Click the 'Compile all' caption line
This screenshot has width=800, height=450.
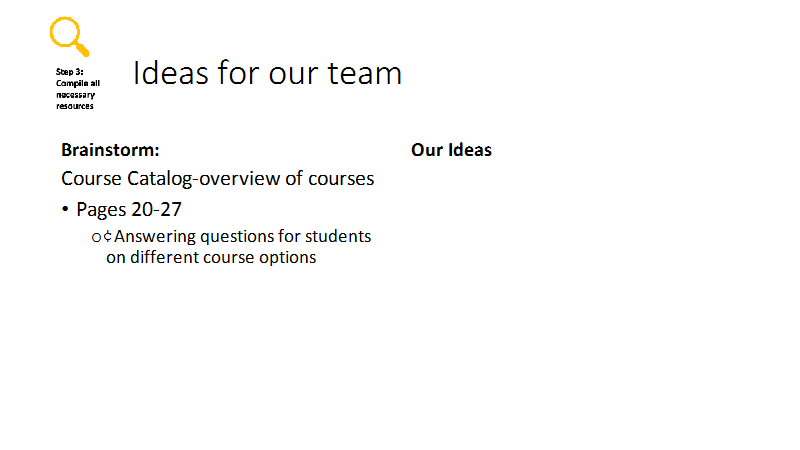(78, 83)
